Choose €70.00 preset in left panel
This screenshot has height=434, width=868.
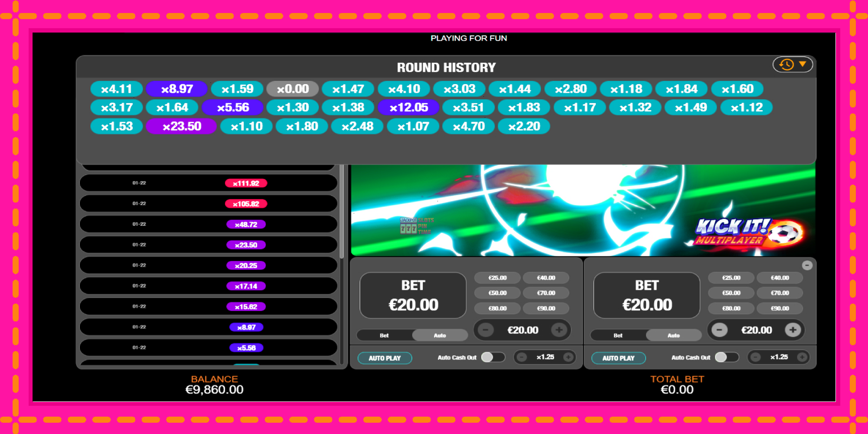click(x=546, y=293)
